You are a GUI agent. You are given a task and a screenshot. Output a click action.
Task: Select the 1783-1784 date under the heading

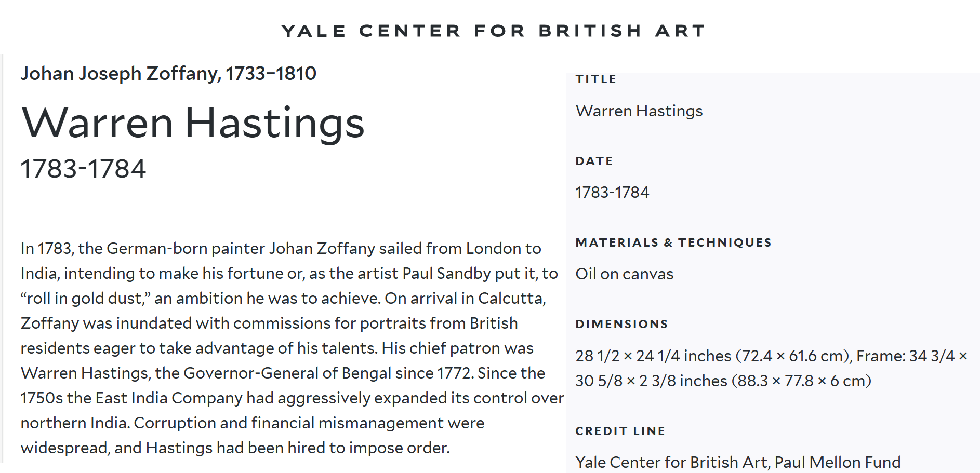coord(83,169)
